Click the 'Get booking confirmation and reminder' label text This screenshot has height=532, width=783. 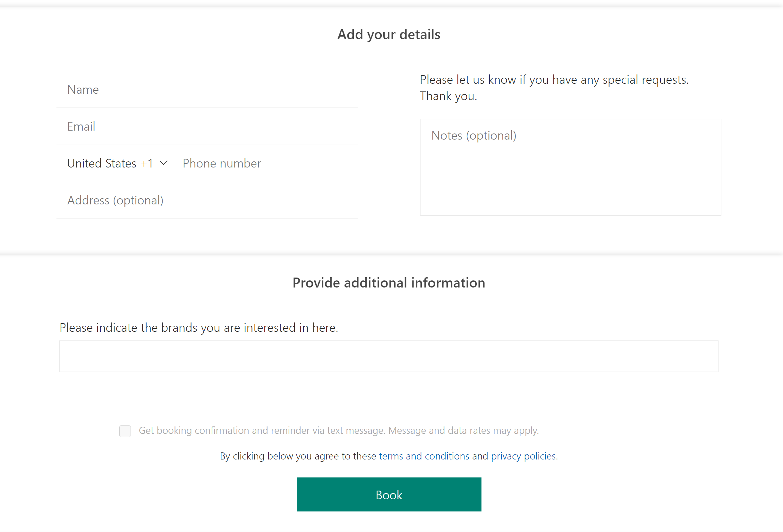[339, 431]
